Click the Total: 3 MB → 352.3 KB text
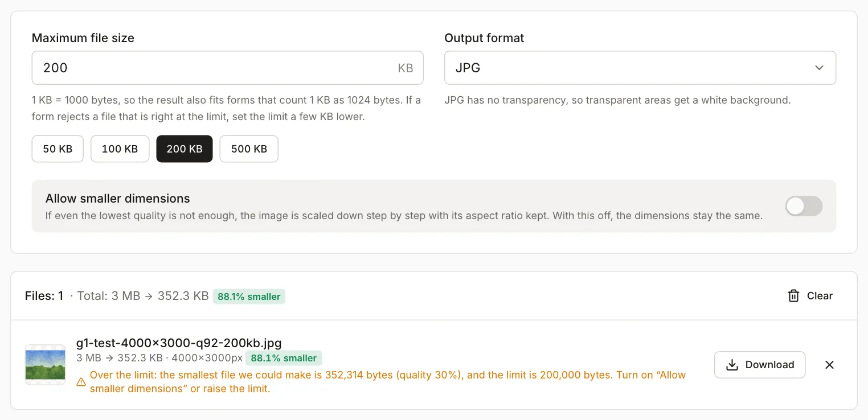The height and width of the screenshot is (420, 868). pos(143,296)
